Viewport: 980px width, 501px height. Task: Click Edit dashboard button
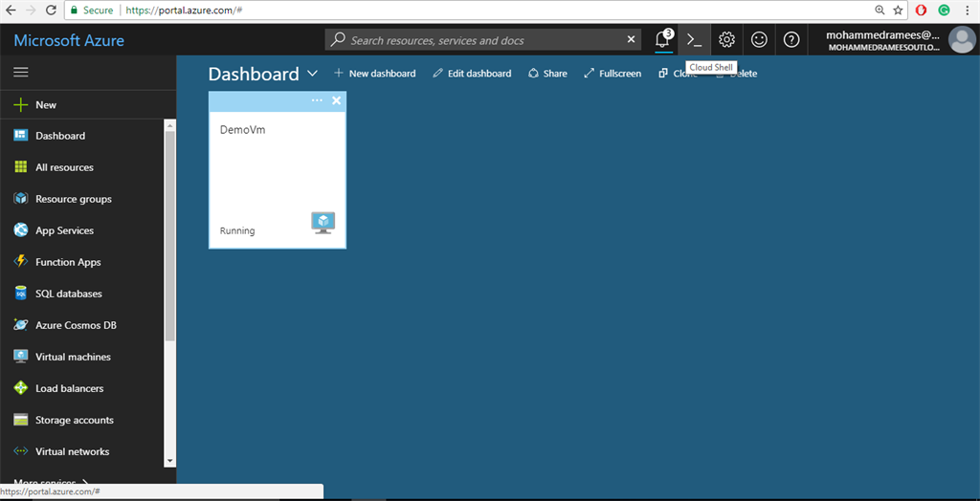(472, 74)
